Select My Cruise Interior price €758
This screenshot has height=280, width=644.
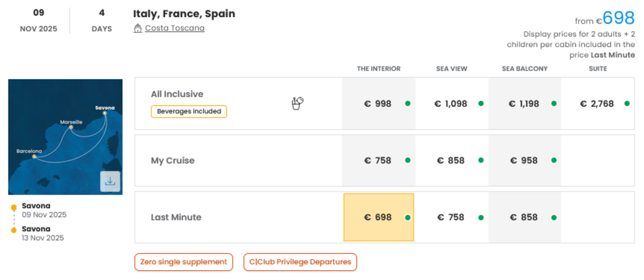[x=378, y=160]
